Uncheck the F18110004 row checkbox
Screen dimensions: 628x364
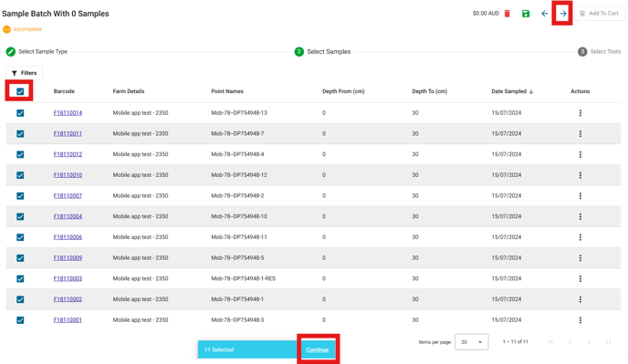coord(20,216)
